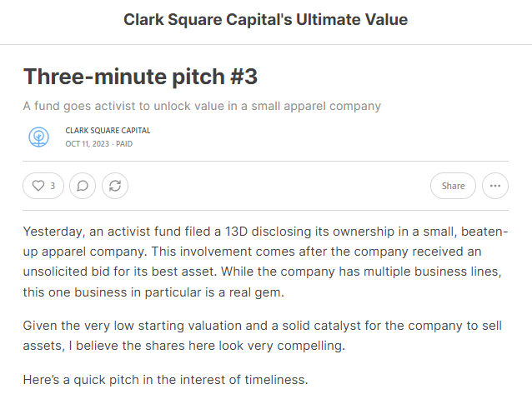Open the Clark Square Capital's Ultimate Value homepage
This screenshot has width=532, height=409.
click(x=266, y=20)
